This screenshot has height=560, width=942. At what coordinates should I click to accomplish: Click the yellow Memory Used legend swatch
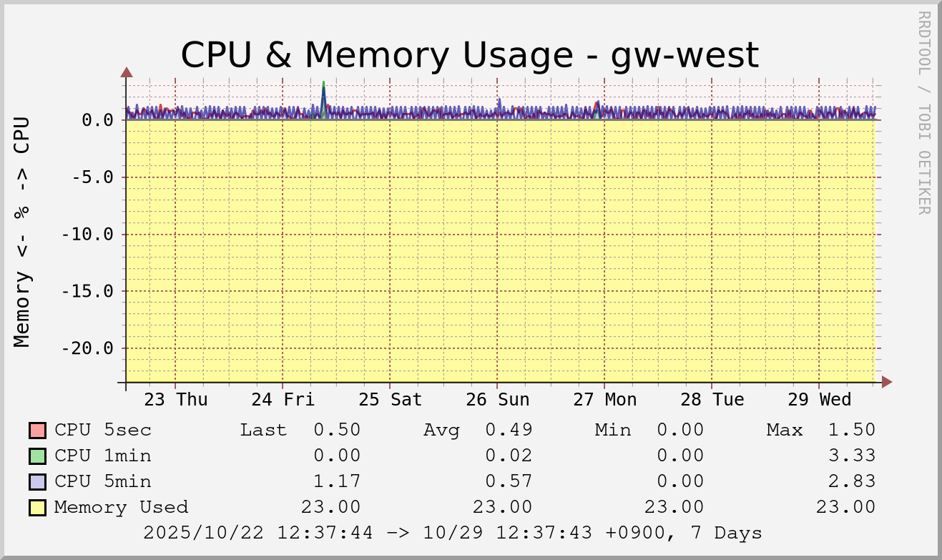tap(38, 508)
